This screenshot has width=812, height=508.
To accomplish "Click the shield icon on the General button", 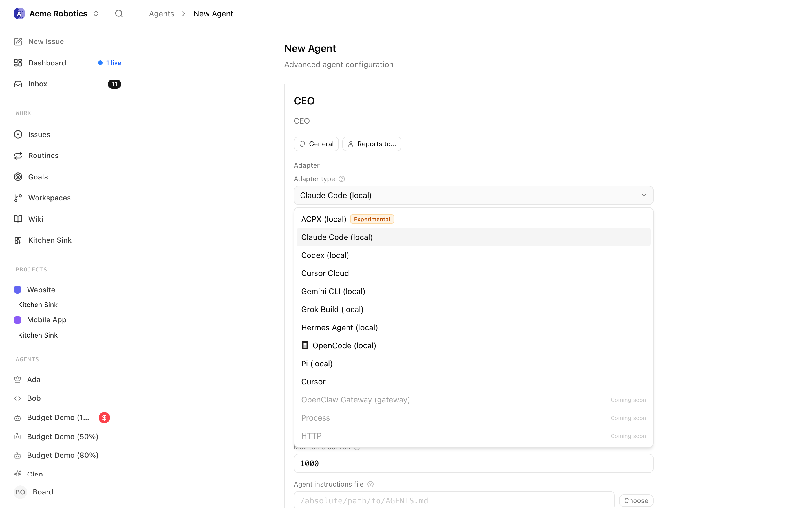I will click(x=302, y=144).
